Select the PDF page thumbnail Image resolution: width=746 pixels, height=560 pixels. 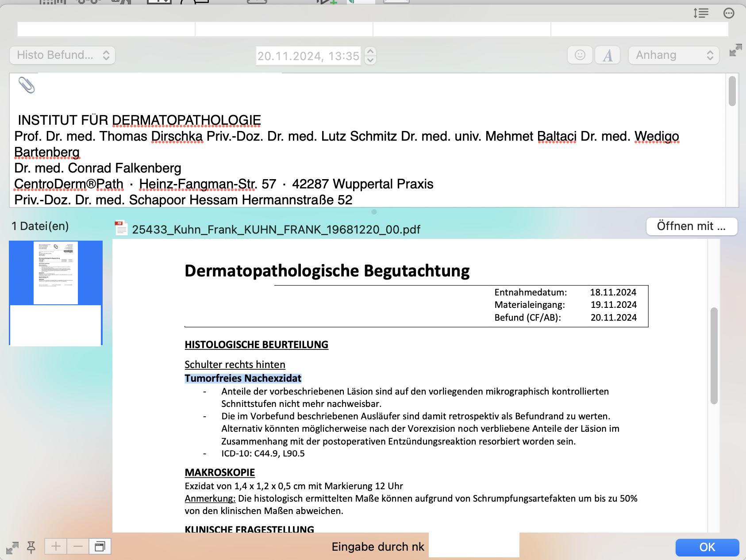point(56,272)
